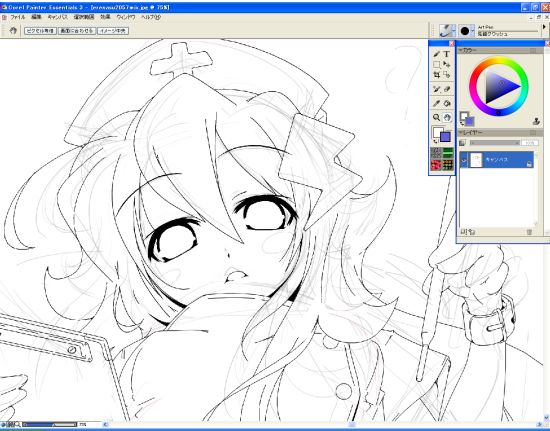
Task: Open the File (ファイル) menu
Action: pos(18,17)
